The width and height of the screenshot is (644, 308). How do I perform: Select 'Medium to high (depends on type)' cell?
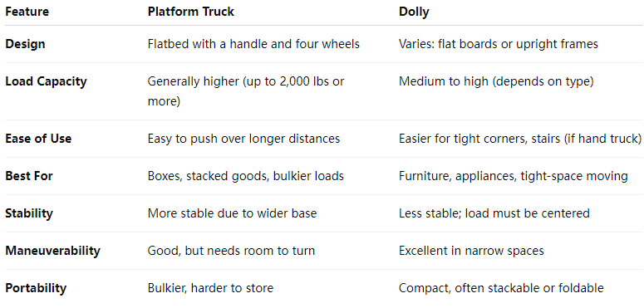(496, 81)
